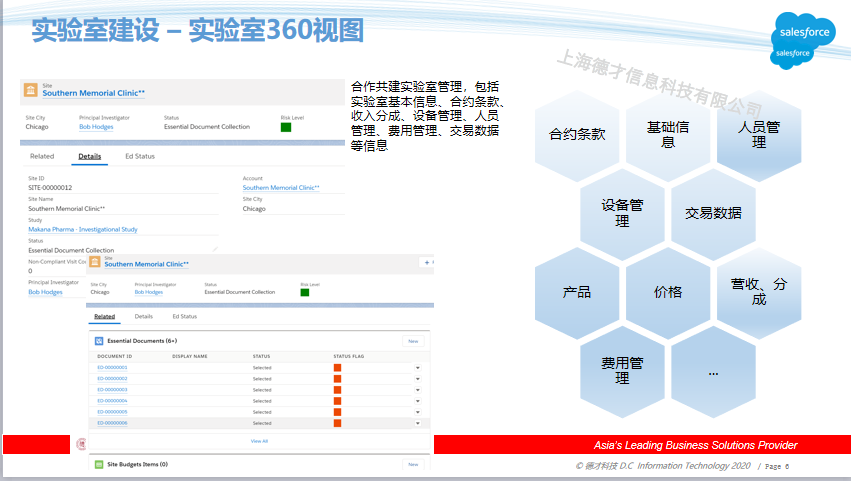The width and height of the screenshot is (851, 481).
Task: Open row actions dropdown for ED-00000001
Action: click(x=418, y=368)
